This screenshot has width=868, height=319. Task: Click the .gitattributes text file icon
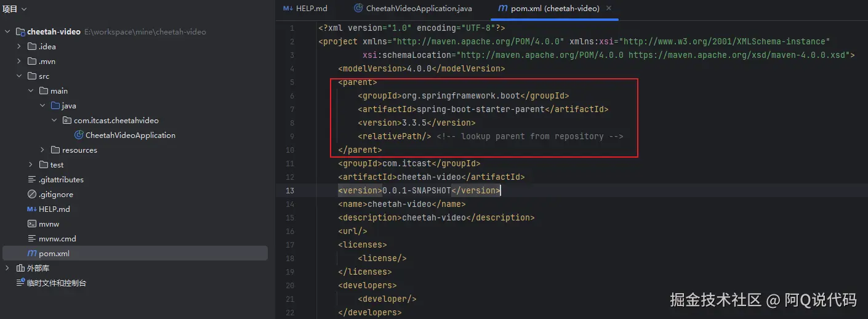[32, 180]
